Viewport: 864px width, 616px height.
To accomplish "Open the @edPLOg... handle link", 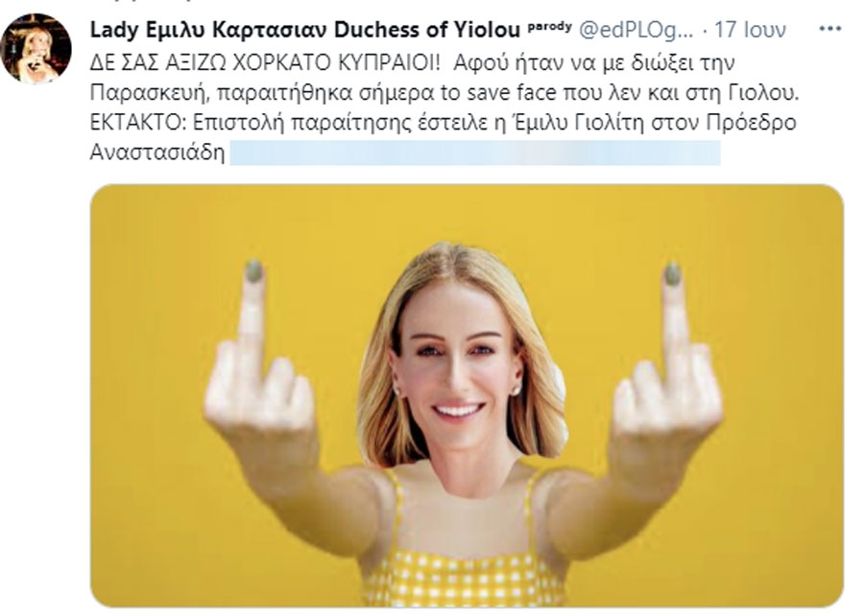I will pyautogui.click(x=636, y=31).
